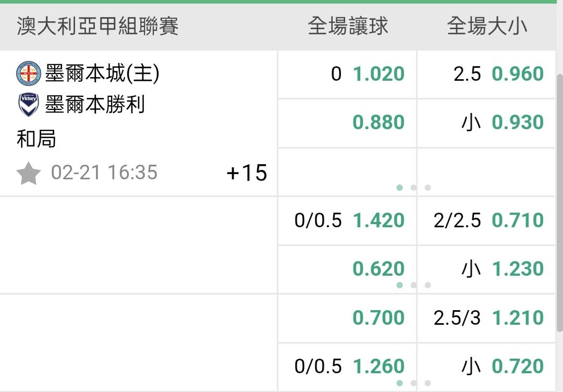Screen dimensions: 563x392
Task: Choose handicap 0/0.5 at odds 1.420
Action: coord(348,220)
